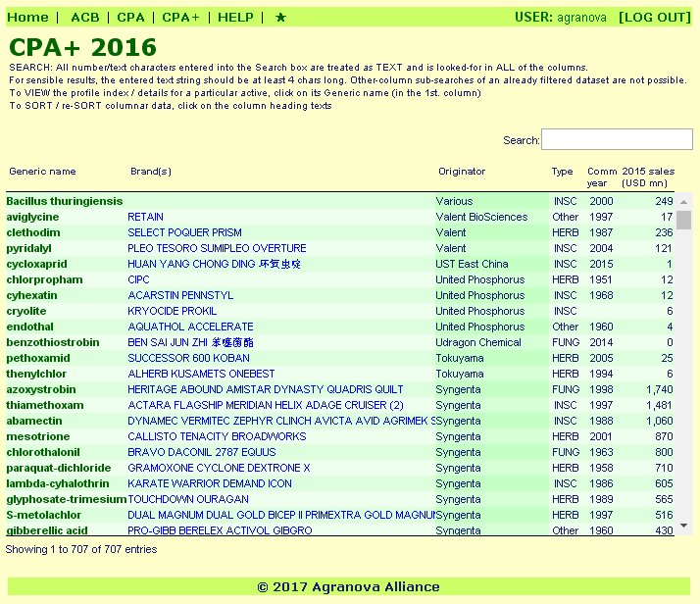
Task: Open aviglycine generic name link
Action: (32, 217)
